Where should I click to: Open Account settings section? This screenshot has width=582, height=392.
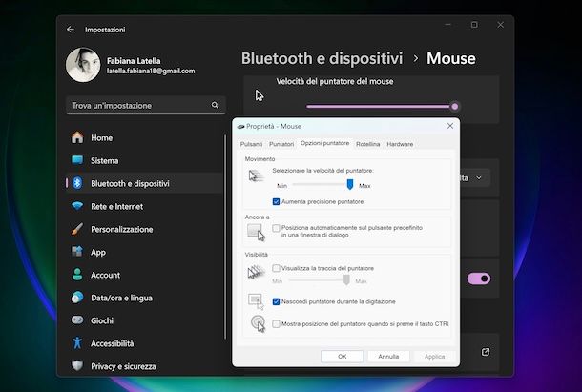(x=145, y=275)
